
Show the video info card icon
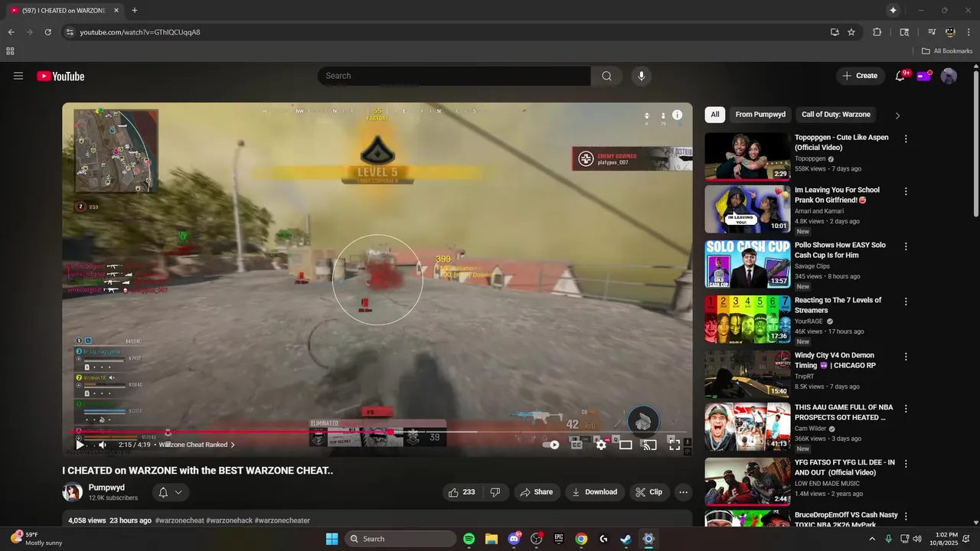tap(678, 116)
